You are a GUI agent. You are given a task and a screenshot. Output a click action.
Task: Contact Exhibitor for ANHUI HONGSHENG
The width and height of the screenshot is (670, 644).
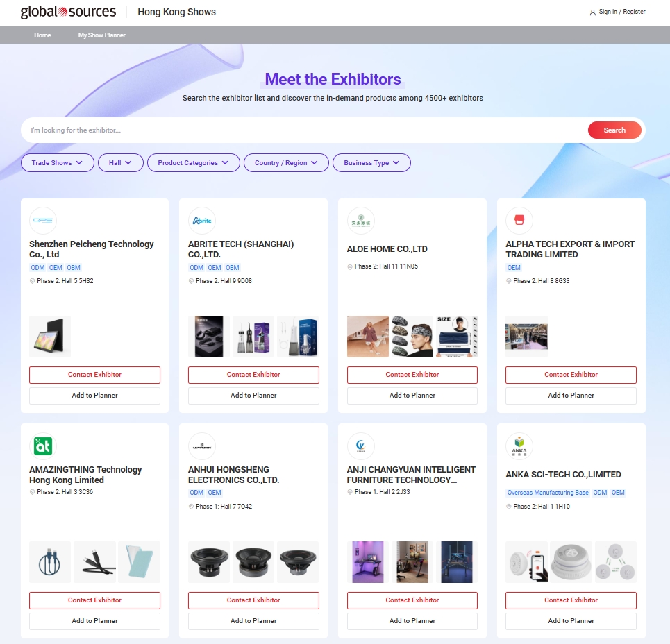[x=253, y=600]
